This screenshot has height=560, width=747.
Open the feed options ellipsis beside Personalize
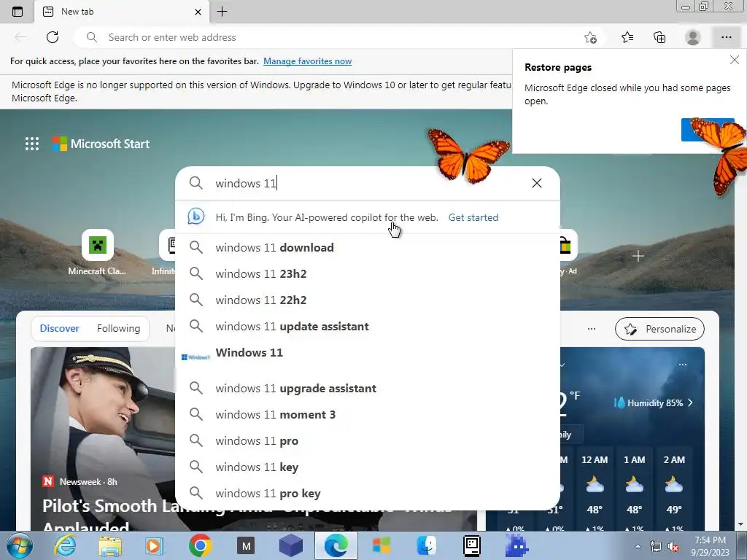point(591,329)
